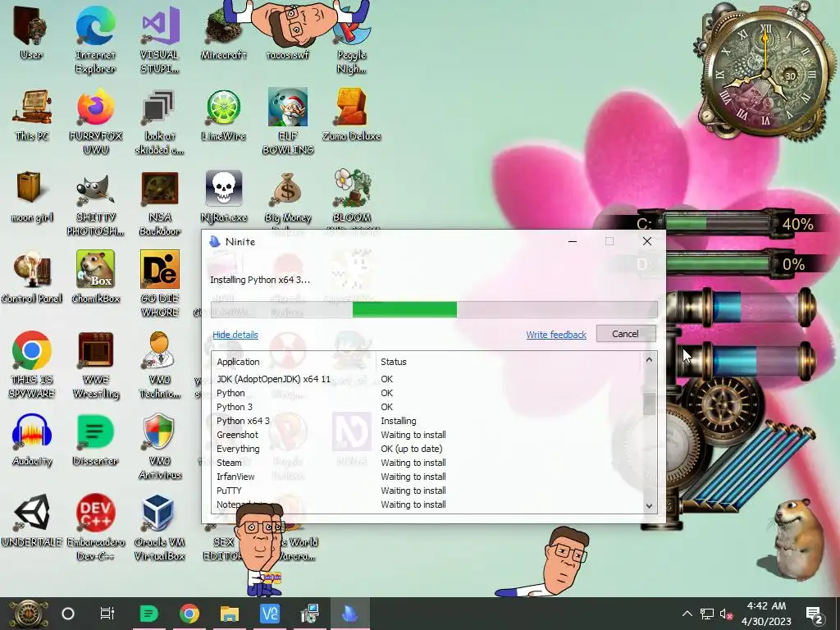Select the NjRat.exe skull icon
840x630 pixels.
point(224,196)
